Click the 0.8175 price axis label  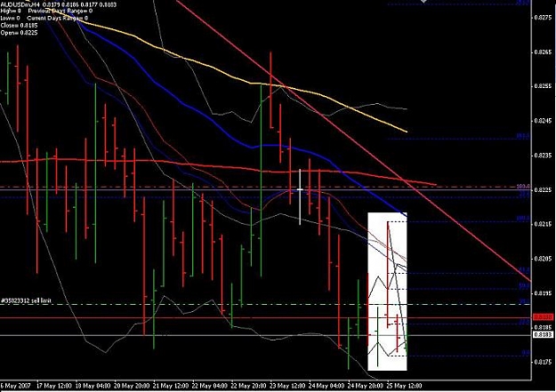543,362
